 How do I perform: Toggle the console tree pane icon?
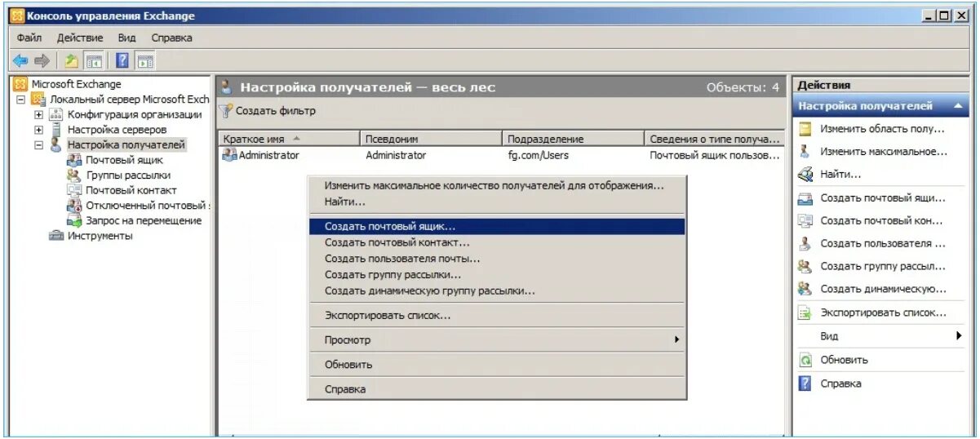pyautogui.click(x=94, y=60)
